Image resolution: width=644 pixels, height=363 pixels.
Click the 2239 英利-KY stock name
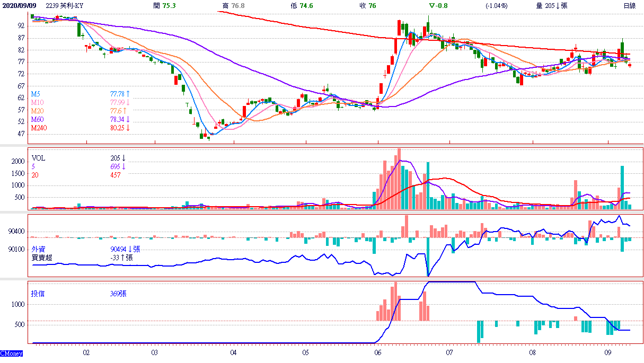click(65, 5)
